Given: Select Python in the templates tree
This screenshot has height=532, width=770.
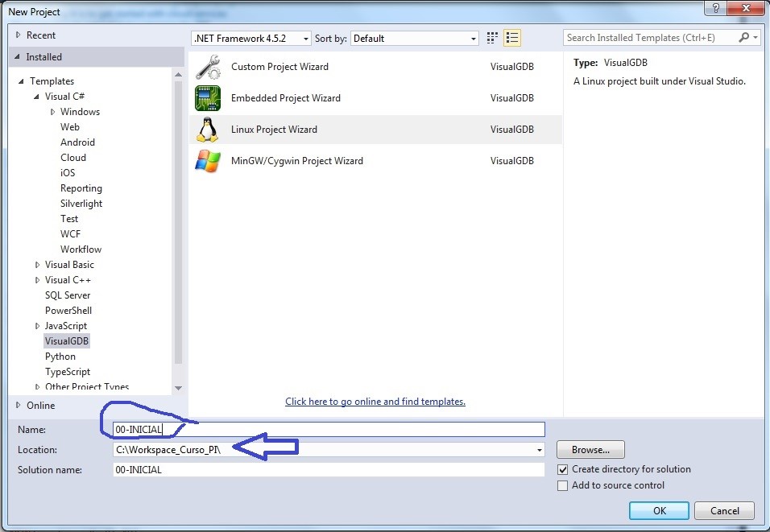Looking at the screenshot, I should [60, 356].
